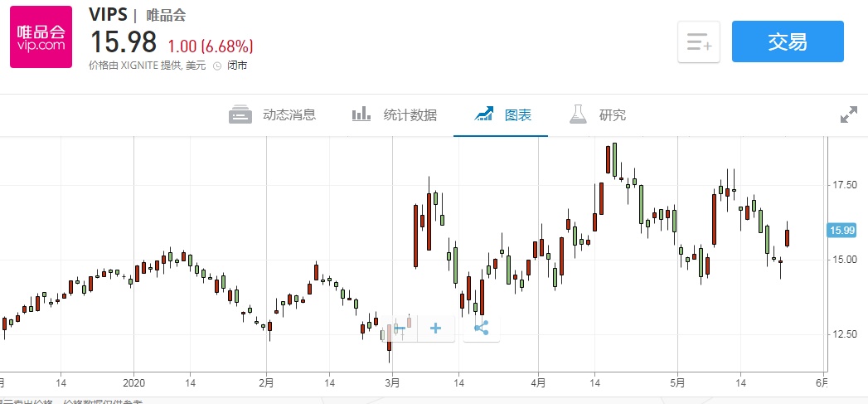Share the VIPS chart
The width and height of the screenshot is (868, 404).
(x=482, y=329)
